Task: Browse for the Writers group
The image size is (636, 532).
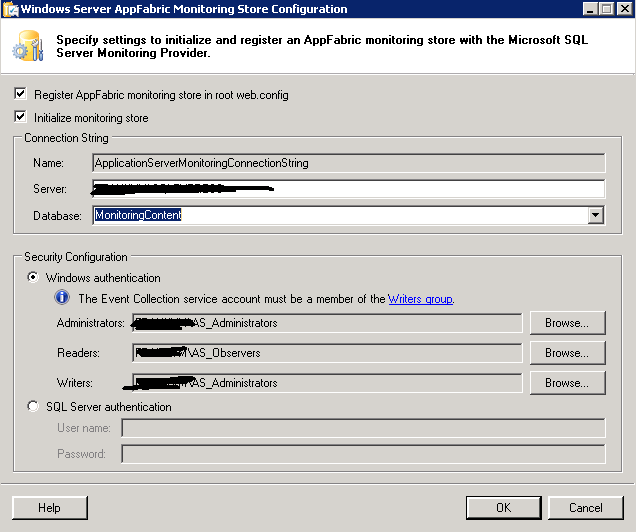Action: click(567, 383)
